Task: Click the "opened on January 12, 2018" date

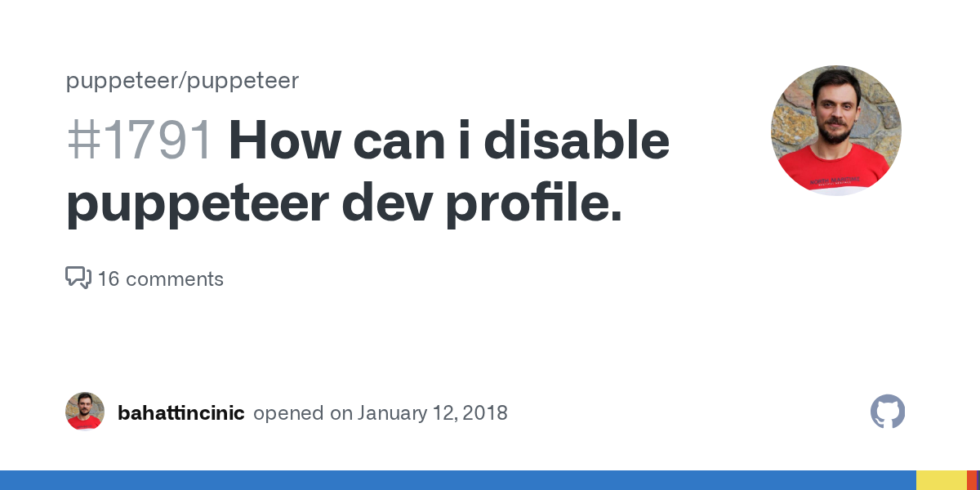Action: (x=381, y=413)
